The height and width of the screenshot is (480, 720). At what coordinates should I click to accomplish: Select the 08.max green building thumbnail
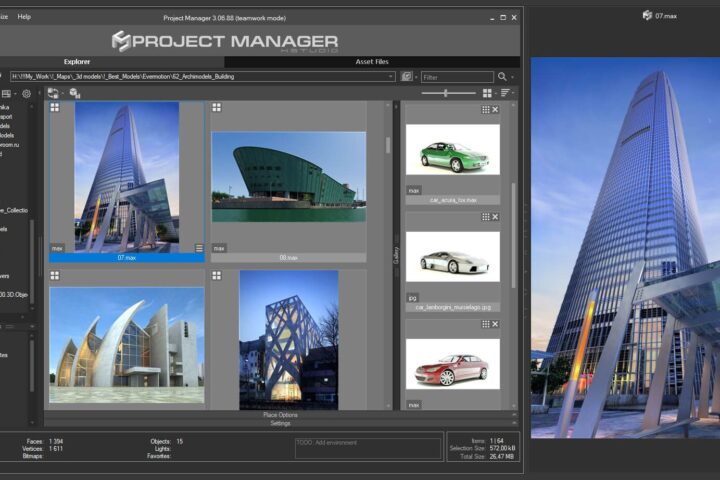click(x=289, y=177)
